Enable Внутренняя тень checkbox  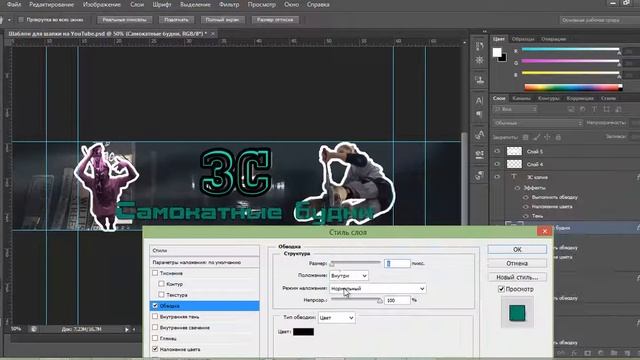point(155,316)
